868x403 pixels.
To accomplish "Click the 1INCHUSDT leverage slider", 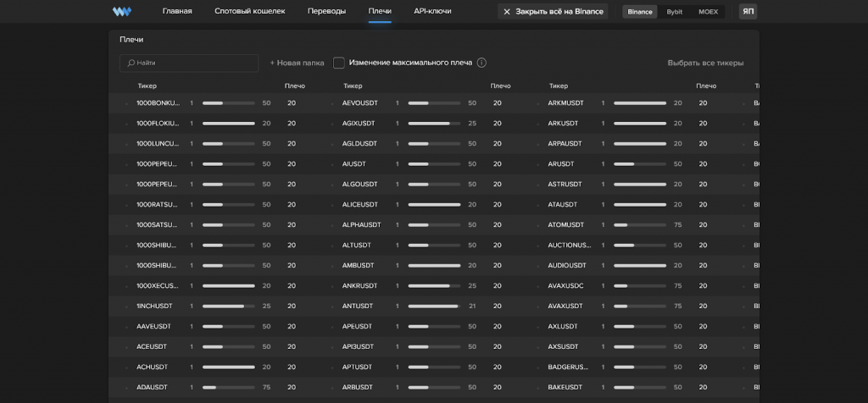I will (x=228, y=306).
